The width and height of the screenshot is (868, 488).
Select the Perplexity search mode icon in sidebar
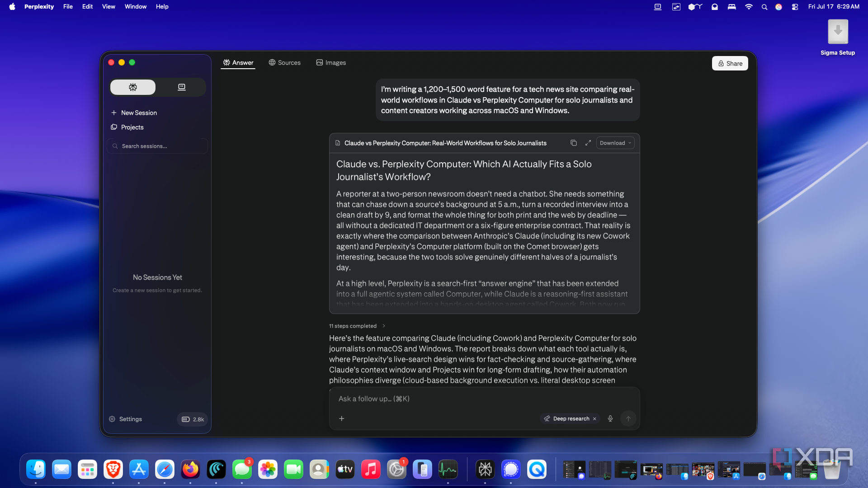pyautogui.click(x=133, y=87)
